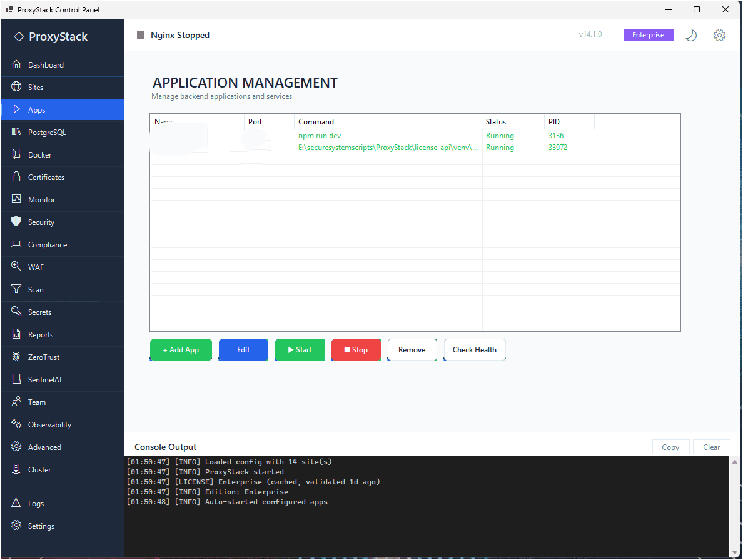The width and height of the screenshot is (743, 560).
Task: Open the Observability section
Action: point(50,424)
